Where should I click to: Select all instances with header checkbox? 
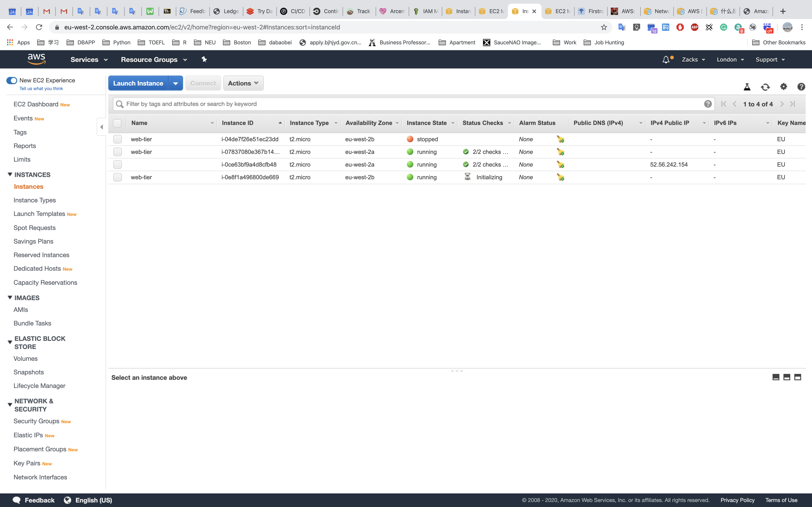coord(117,123)
